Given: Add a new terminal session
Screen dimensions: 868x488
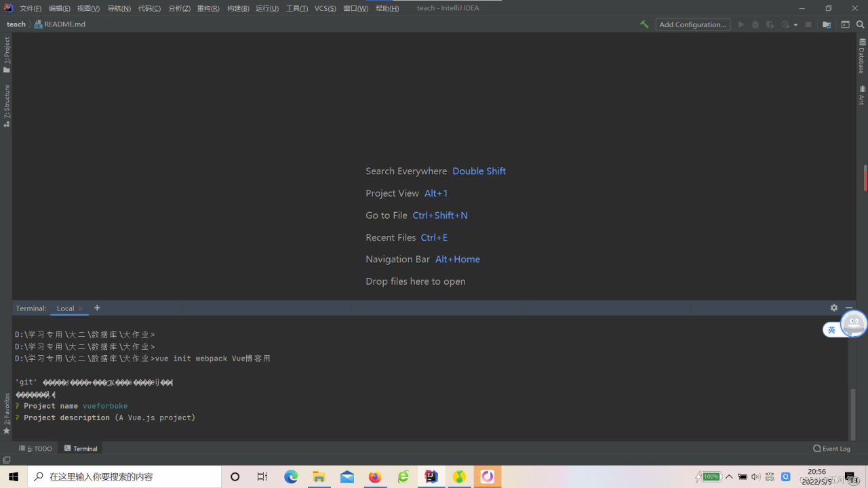Looking at the screenshot, I should (97, 308).
